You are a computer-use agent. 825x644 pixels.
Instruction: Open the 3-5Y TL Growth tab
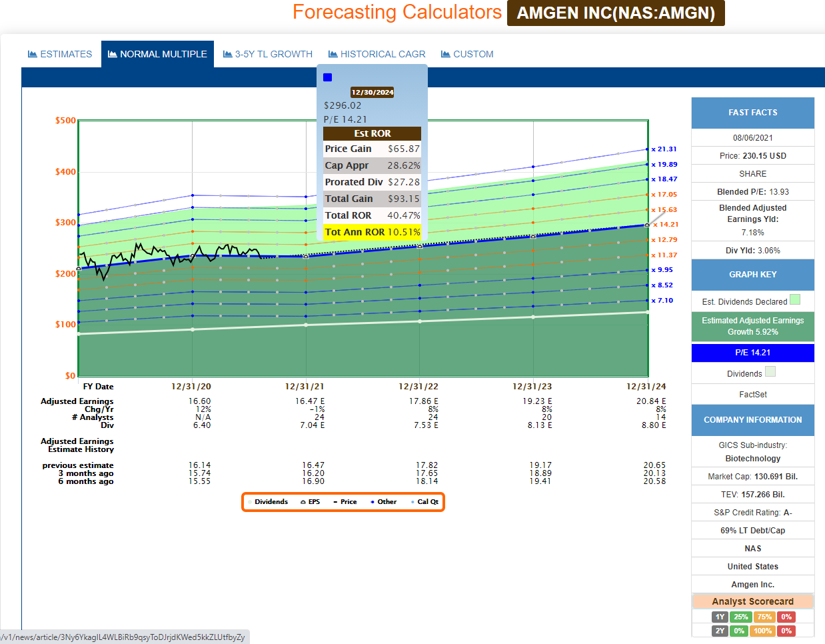[267, 54]
